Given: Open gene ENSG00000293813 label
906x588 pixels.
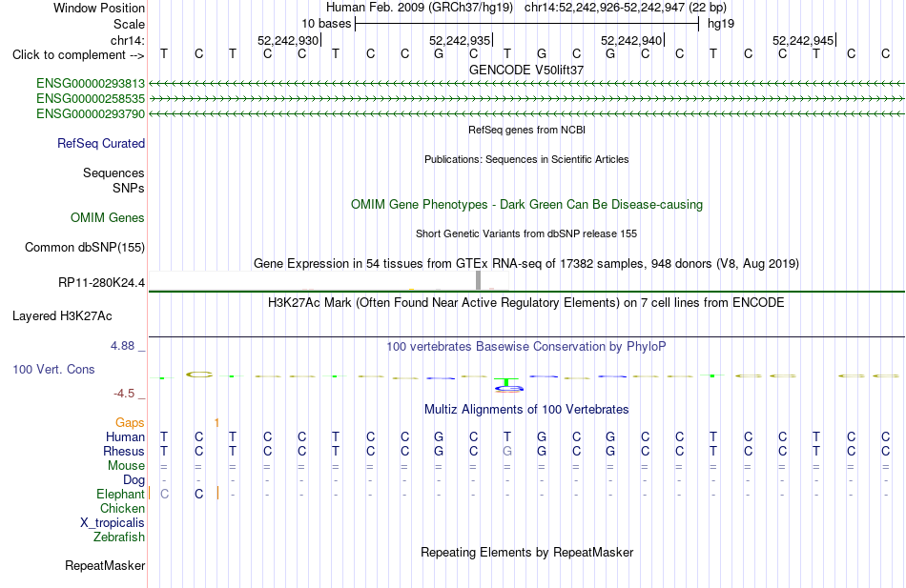Looking at the screenshot, I should click(91, 84).
